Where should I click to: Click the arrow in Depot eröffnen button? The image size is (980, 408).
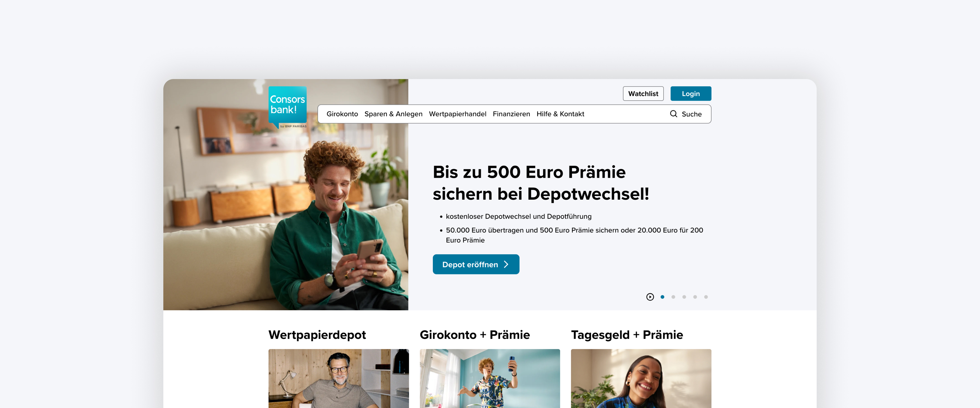tap(506, 264)
